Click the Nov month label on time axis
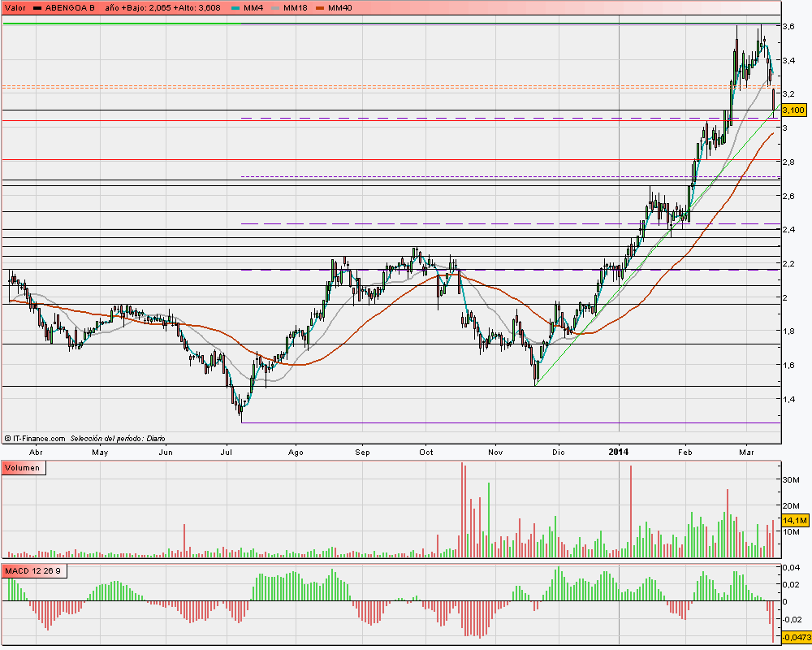 click(x=495, y=453)
